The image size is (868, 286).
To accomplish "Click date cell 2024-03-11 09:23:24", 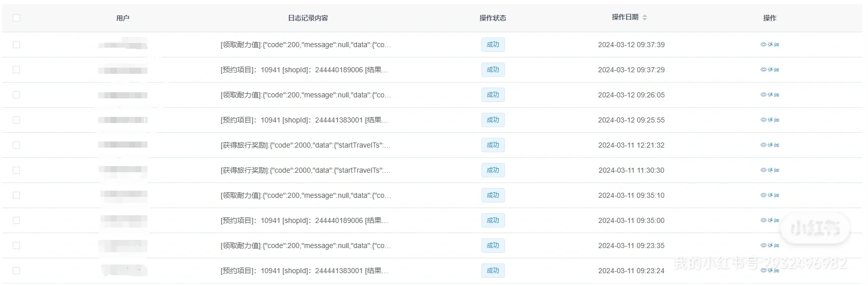I will [x=631, y=271].
